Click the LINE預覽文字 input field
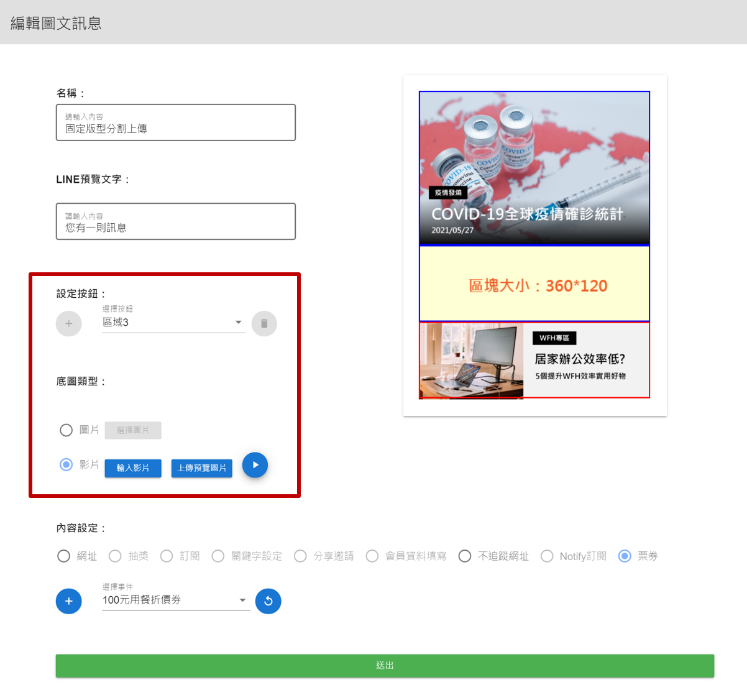 tap(176, 221)
